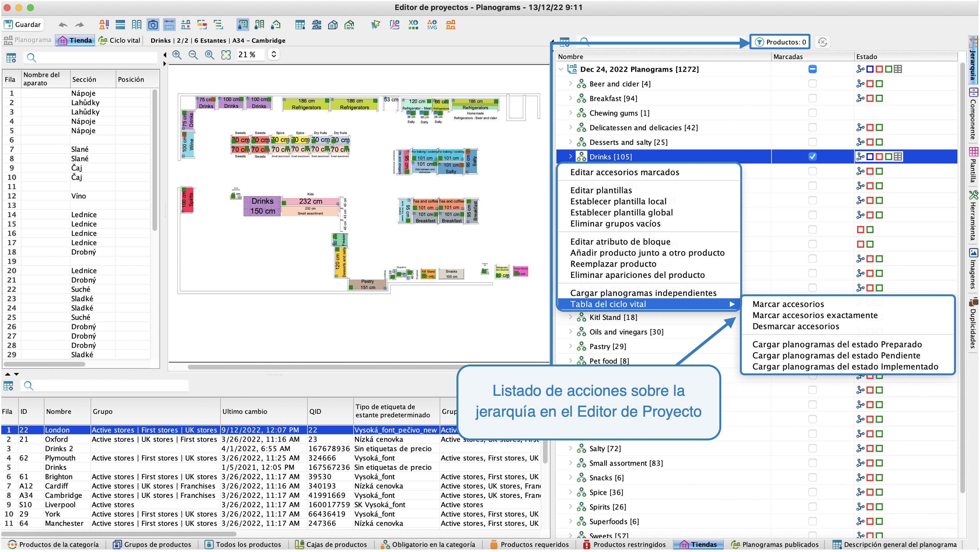The height and width of the screenshot is (552, 980).
Task: Expand the Breakfast tree node
Action: point(570,98)
